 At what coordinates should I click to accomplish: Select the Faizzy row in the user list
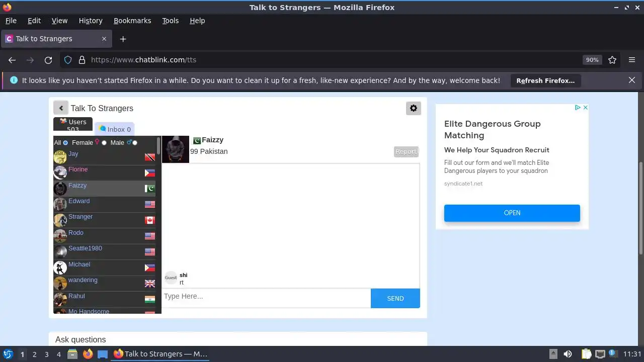click(x=105, y=189)
